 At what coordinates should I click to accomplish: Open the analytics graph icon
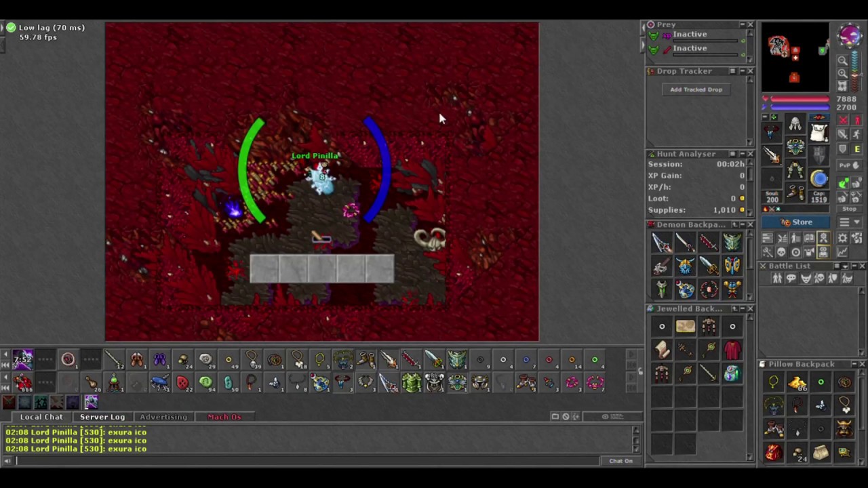(843, 252)
